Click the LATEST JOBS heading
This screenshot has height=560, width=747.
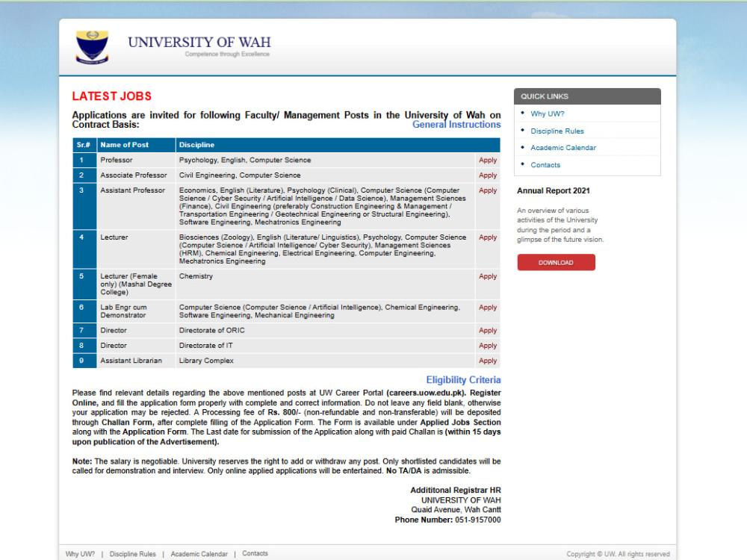pyautogui.click(x=111, y=96)
